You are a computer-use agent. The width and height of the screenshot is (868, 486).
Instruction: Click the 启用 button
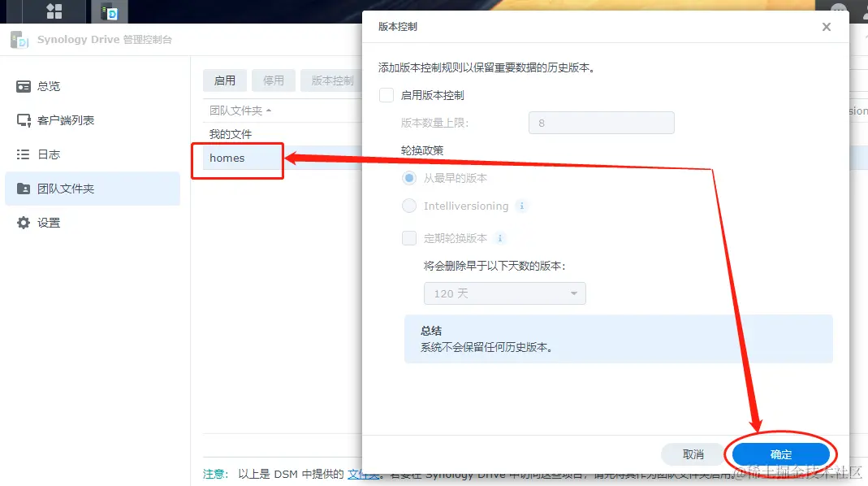click(x=225, y=80)
